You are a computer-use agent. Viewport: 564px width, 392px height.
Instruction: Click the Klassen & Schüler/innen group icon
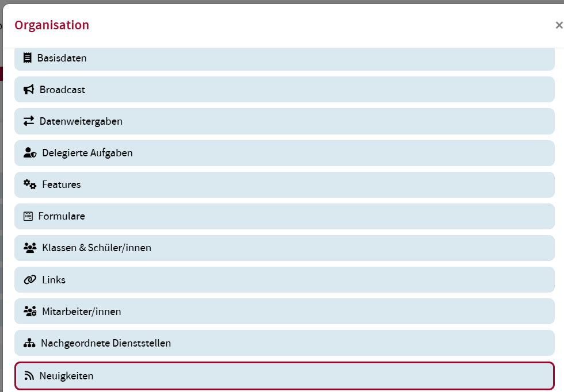pos(30,248)
